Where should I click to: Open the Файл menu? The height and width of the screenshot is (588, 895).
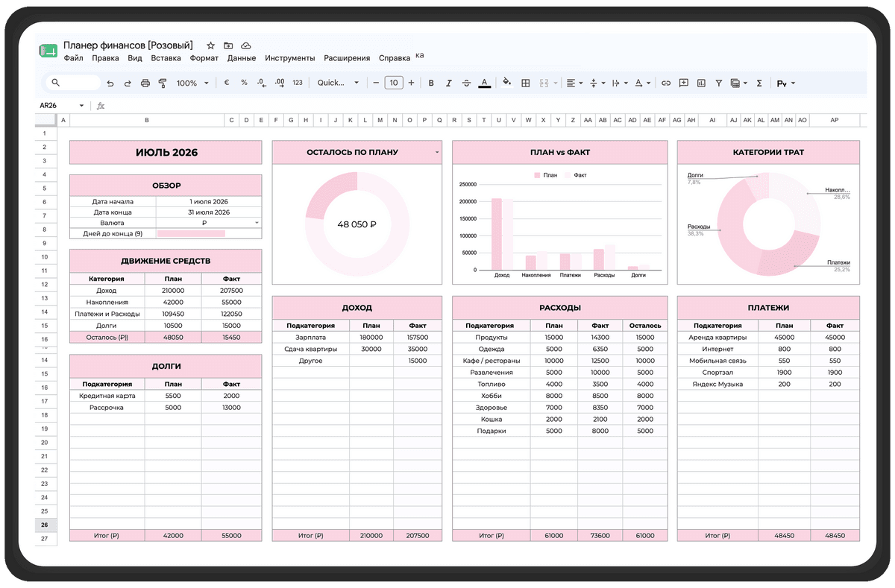[x=74, y=58]
